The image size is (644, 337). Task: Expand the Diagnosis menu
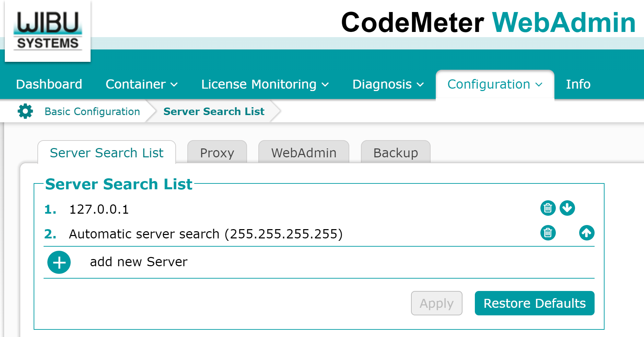[388, 85]
